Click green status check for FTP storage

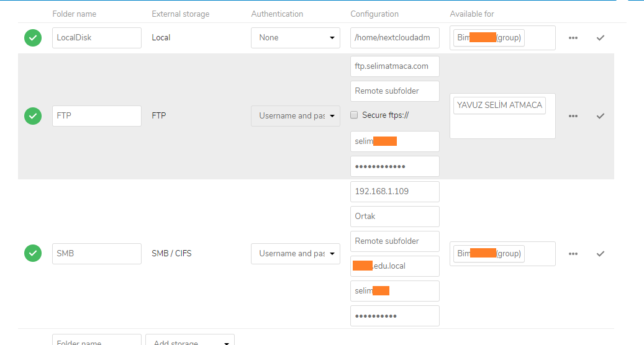tap(33, 116)
